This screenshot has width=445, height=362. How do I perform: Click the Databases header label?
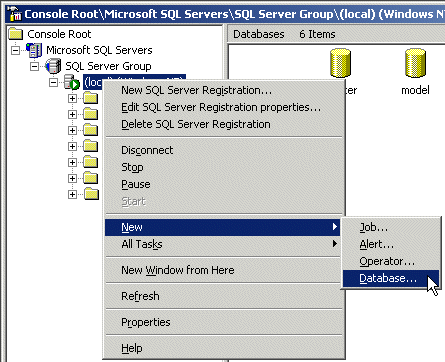coord(259,34)
